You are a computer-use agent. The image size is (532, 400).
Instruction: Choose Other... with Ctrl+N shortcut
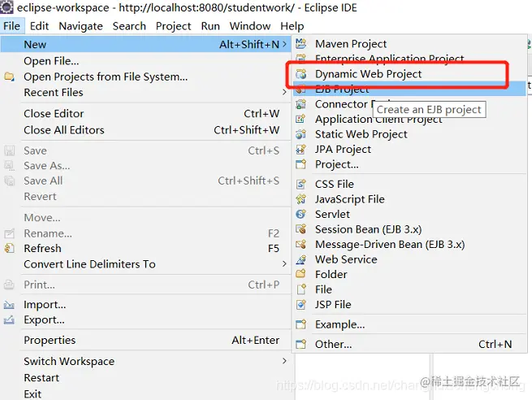pos(410,344)
